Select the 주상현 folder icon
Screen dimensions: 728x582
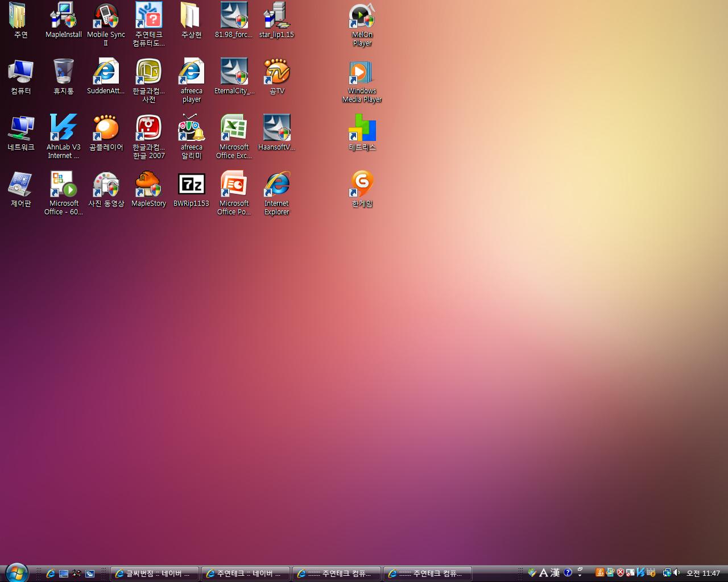click(x=191, y=20)
